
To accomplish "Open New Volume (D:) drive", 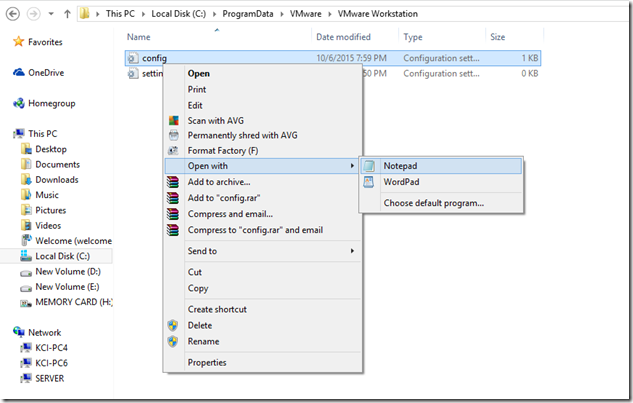I will pyautogui.click(x=68, y=272).
